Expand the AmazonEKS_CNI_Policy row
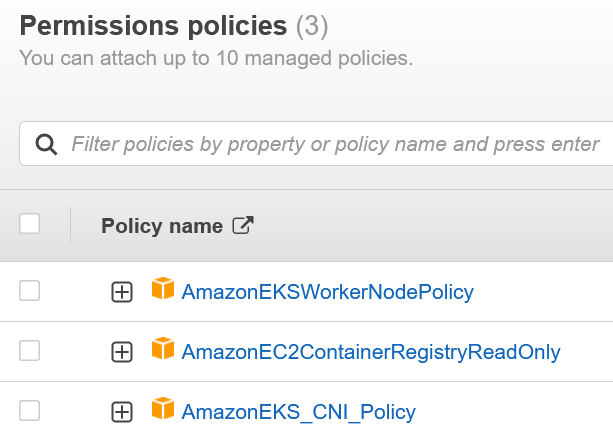613x434 pixels. (121, 412)
